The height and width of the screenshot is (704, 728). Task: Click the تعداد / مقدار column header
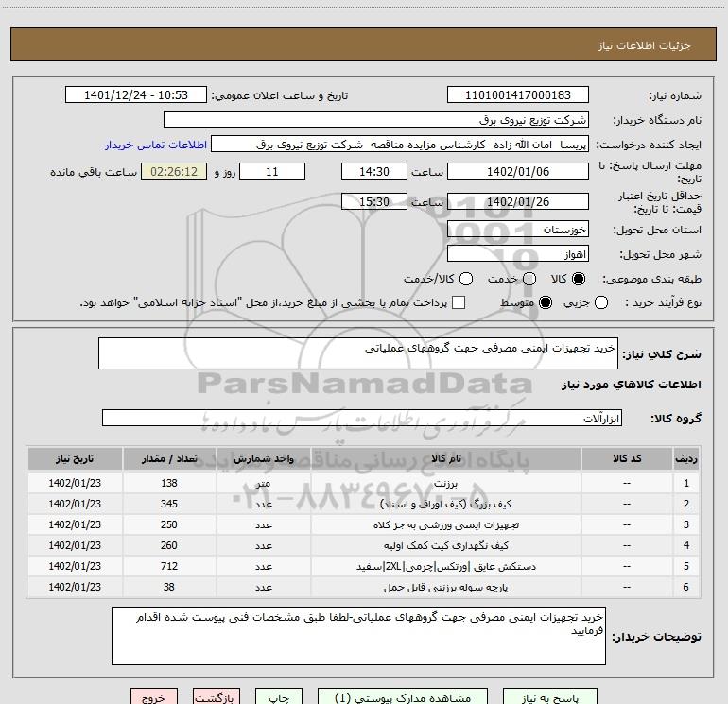tap(169, 459)
